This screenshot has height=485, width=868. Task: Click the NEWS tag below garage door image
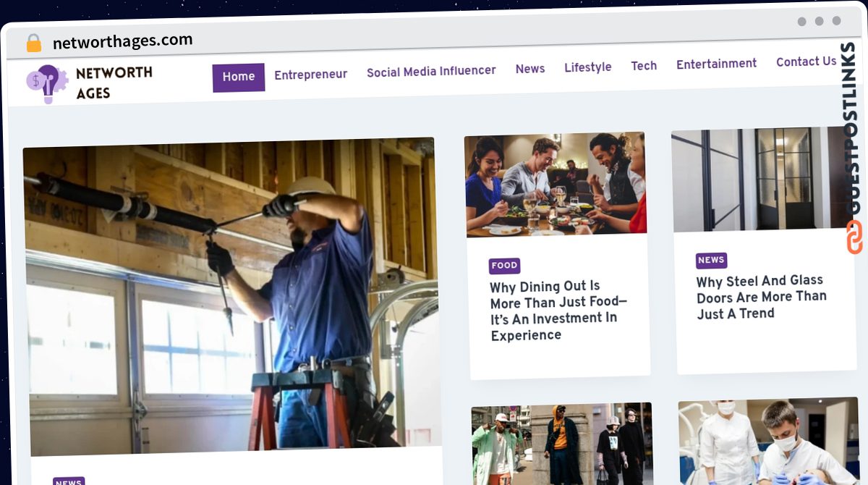[69, 481]
